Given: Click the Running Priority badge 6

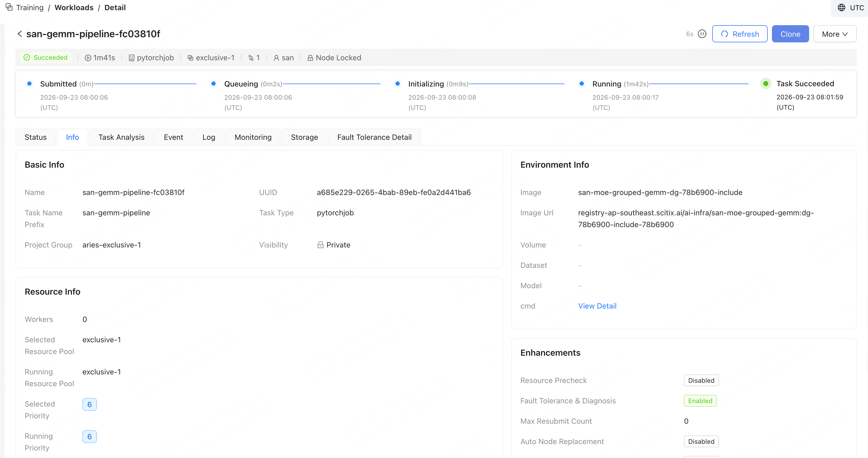Looking at the screenshot, I should pos(90,436).
